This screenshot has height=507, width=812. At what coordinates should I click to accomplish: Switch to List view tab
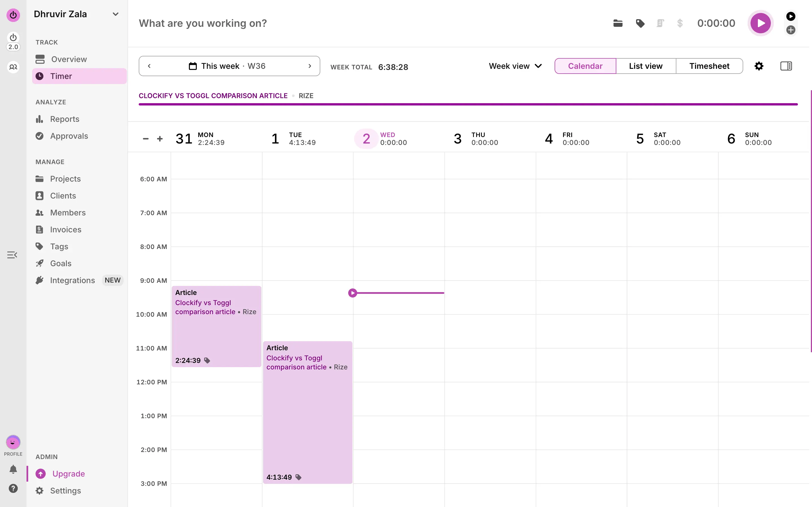coord(646,66)
